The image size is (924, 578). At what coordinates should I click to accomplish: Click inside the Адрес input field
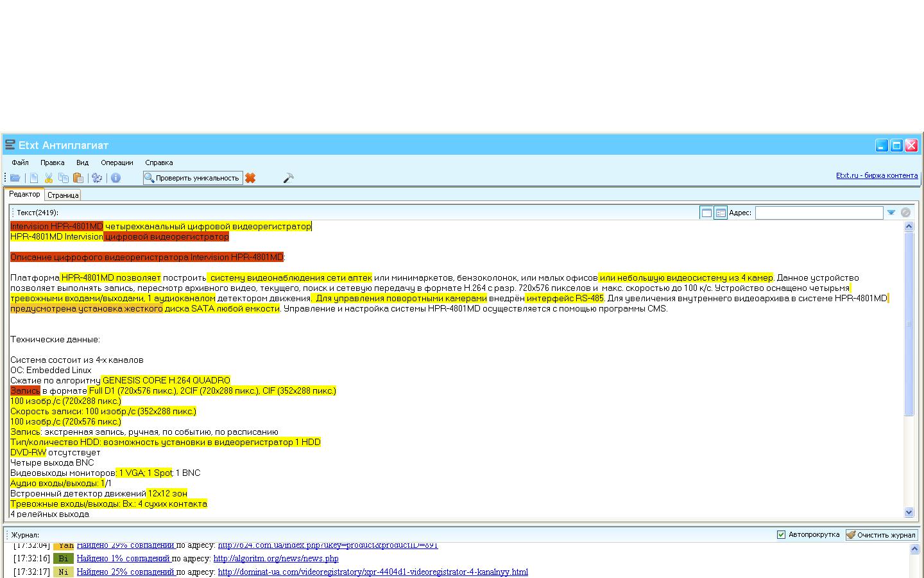coord(819,213)
